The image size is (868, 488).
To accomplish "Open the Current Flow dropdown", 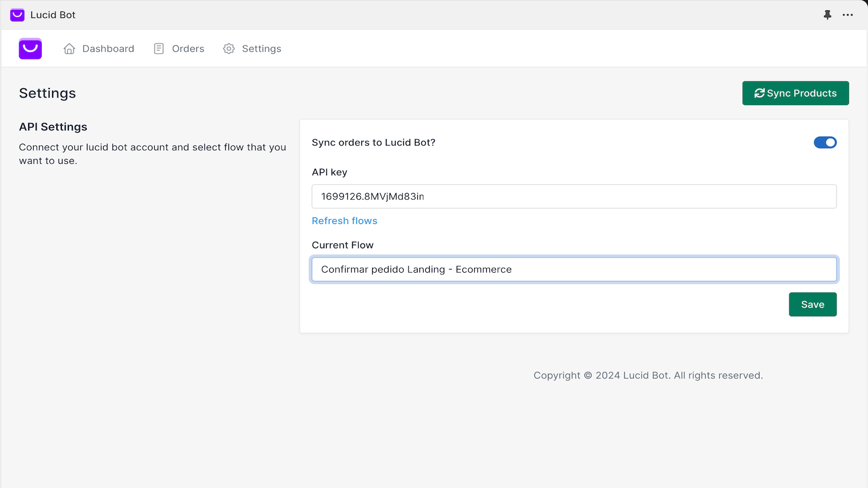I will 574,269.
